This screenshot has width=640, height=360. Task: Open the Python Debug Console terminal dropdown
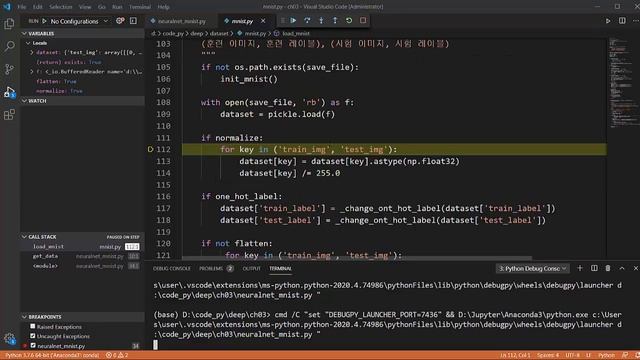533,268
